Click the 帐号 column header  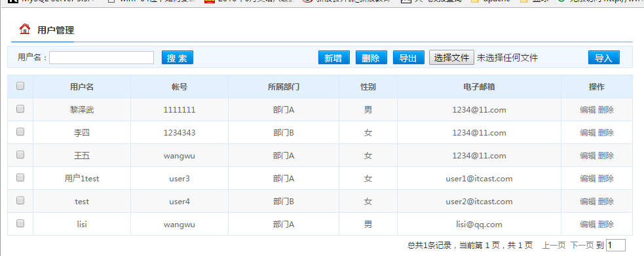point(180,87)
